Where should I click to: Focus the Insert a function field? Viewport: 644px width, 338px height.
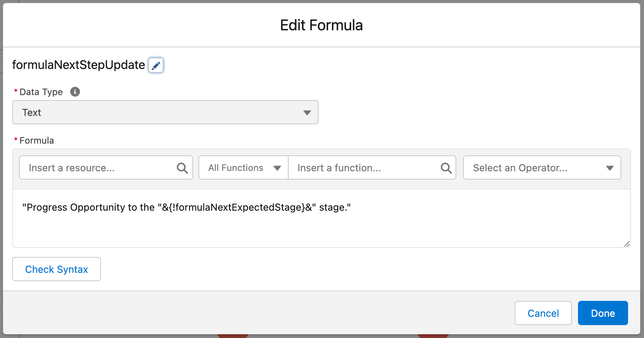tap(372, 167)
